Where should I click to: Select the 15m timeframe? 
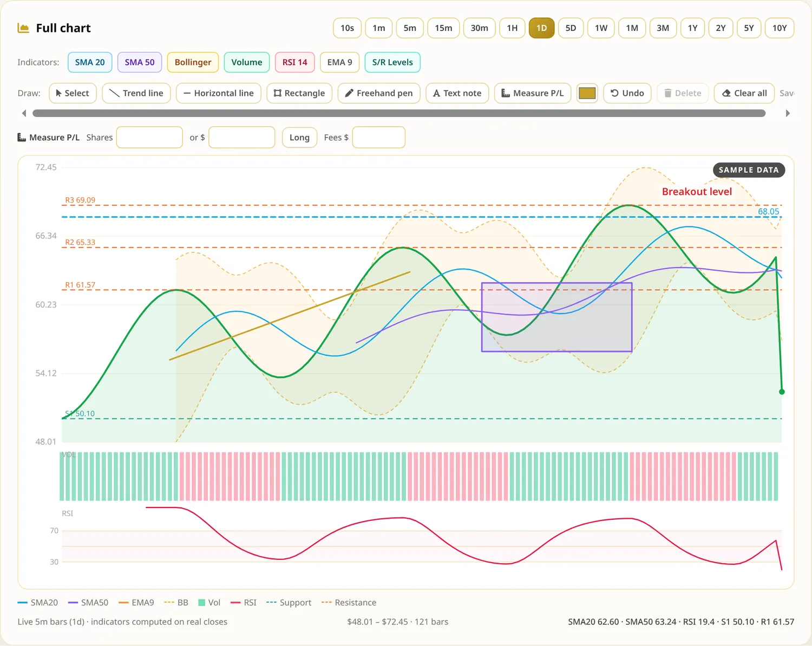(443, 28)
